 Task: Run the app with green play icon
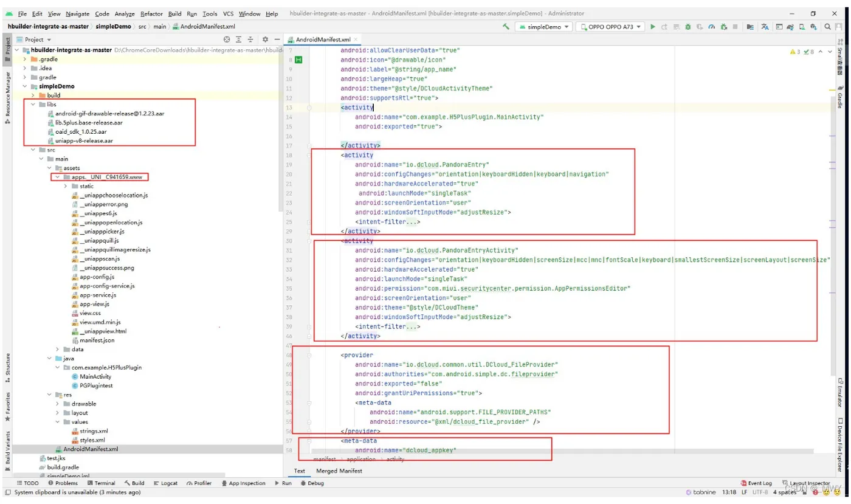click(653, 27)
